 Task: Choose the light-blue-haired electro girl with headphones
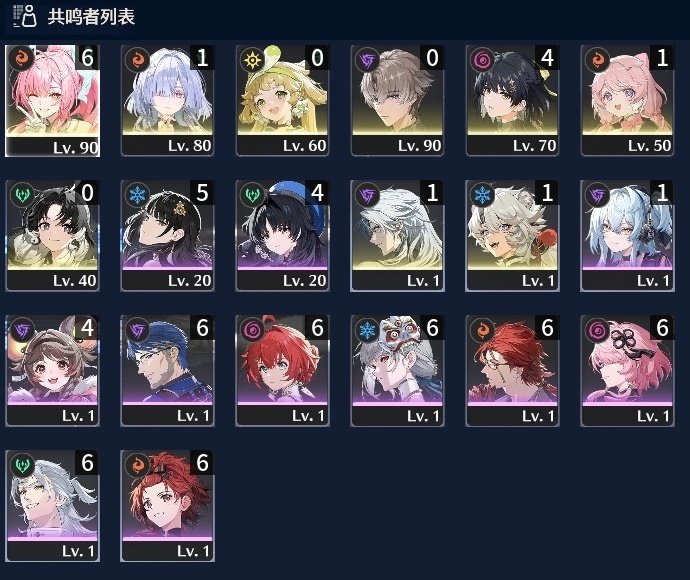[628, 235]
